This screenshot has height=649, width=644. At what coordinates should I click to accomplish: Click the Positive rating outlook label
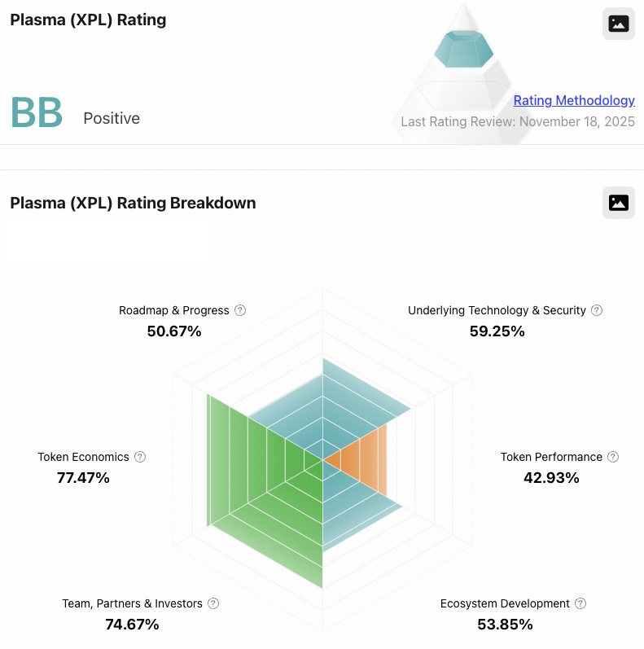(112, 118)
